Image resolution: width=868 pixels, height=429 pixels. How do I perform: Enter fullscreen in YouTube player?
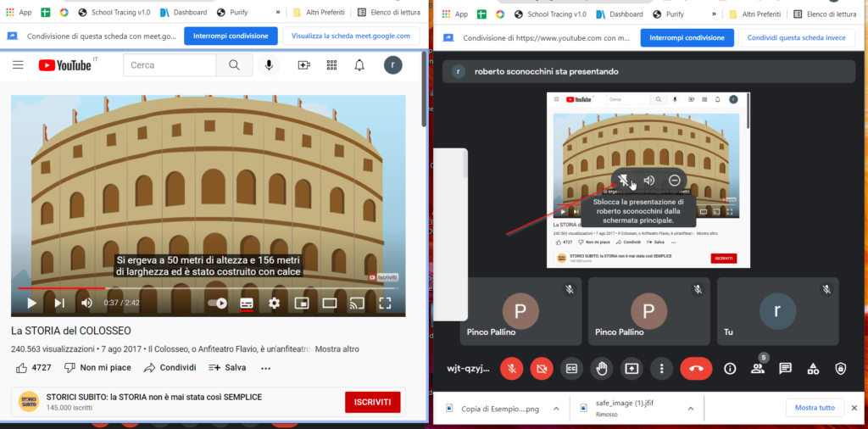tap(385, 303)
